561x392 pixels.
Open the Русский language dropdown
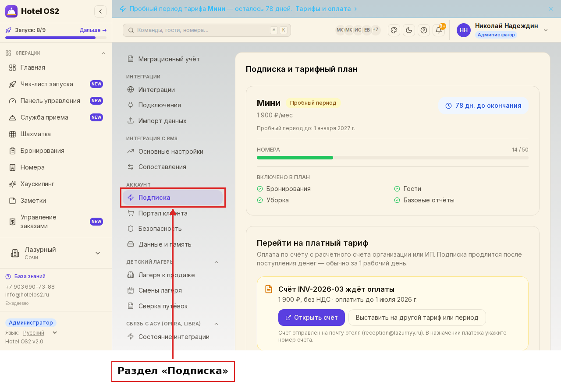pos(40,333)
